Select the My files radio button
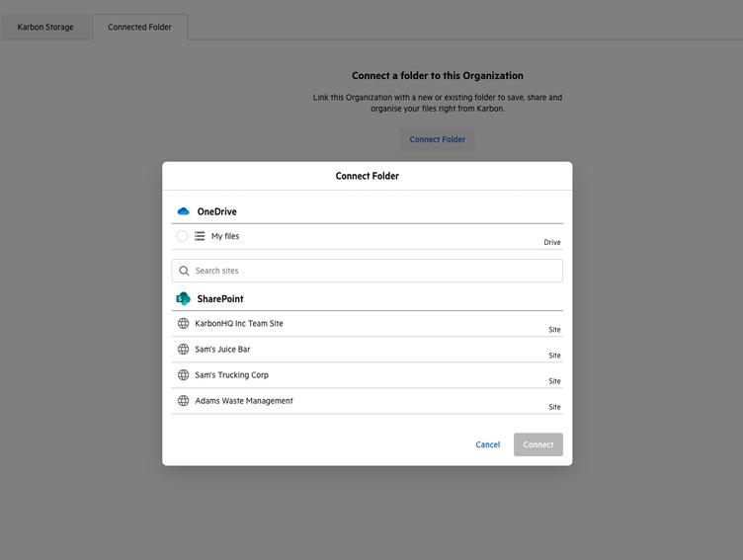The height and width of the screenshot is (560, 743). 182,236
